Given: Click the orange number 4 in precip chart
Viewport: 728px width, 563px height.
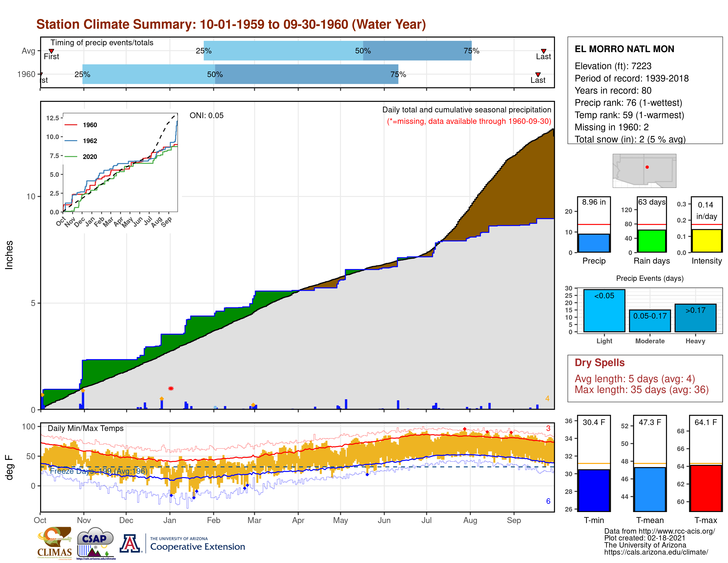Looking at the screenshot, I should [x=547, y=399].
